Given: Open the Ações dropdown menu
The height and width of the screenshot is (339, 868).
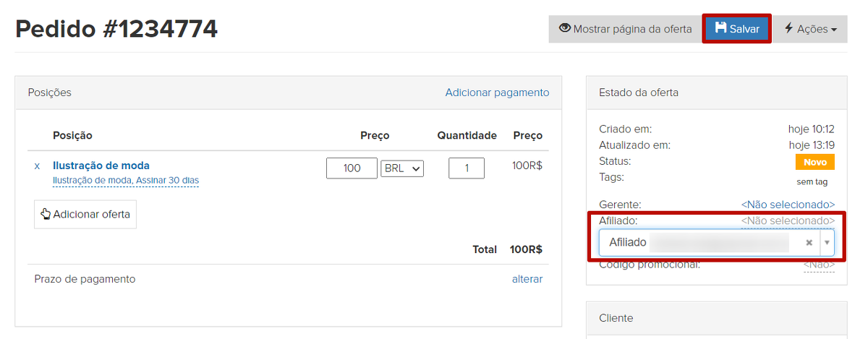Looking at the screenshot, I should point(810,29).
